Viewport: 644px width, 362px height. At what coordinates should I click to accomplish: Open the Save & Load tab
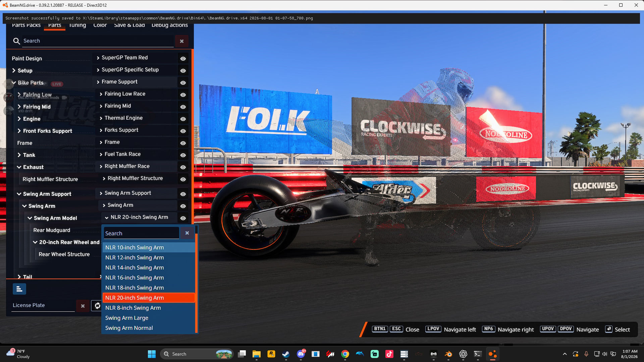coord(129,25)
